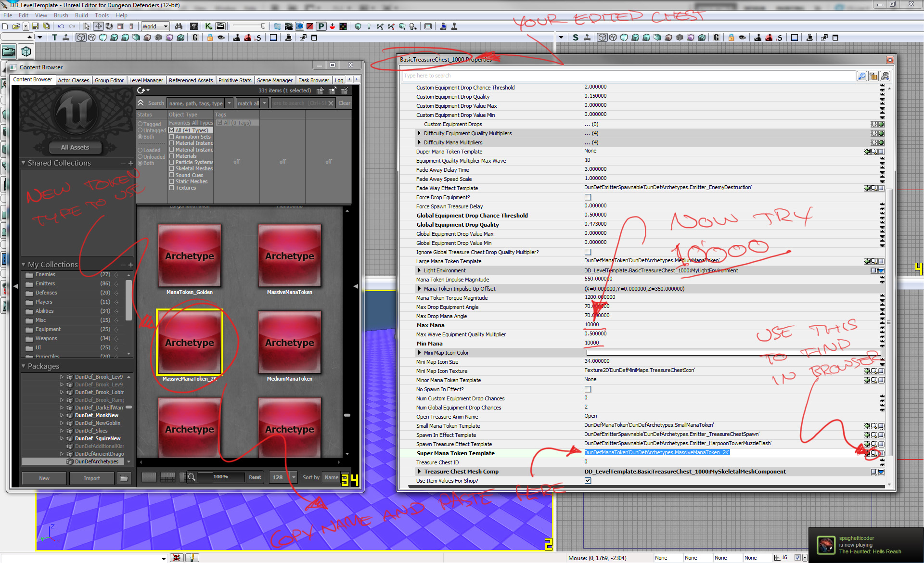Uncheck Use Item Values For Shop?
Image resolution: width=924 pixels, height=563 pixels.
click(x=588, y=481)
